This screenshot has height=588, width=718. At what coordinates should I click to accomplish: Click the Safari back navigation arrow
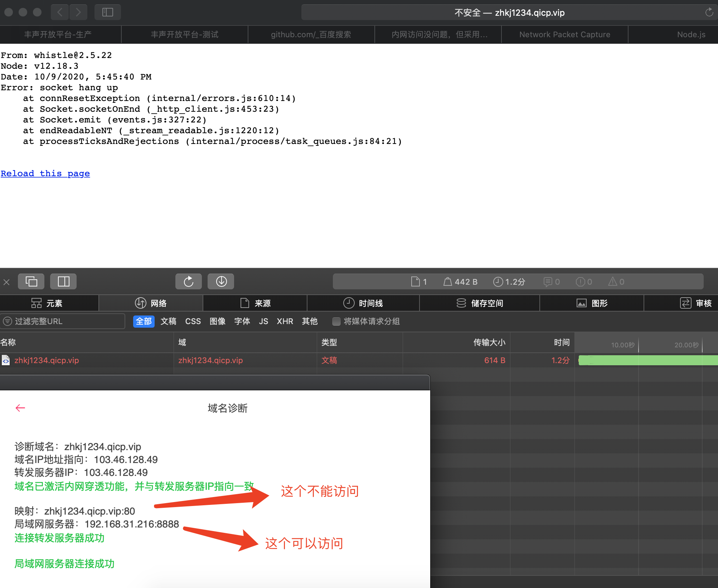point(60,13)
